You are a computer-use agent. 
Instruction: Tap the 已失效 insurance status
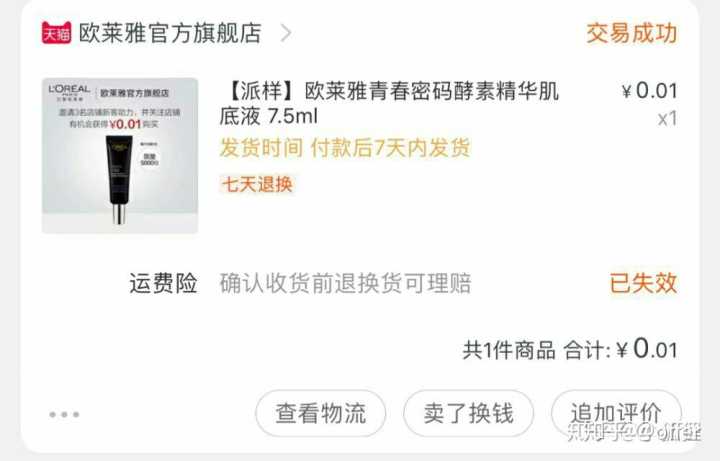tap(643, 283)
